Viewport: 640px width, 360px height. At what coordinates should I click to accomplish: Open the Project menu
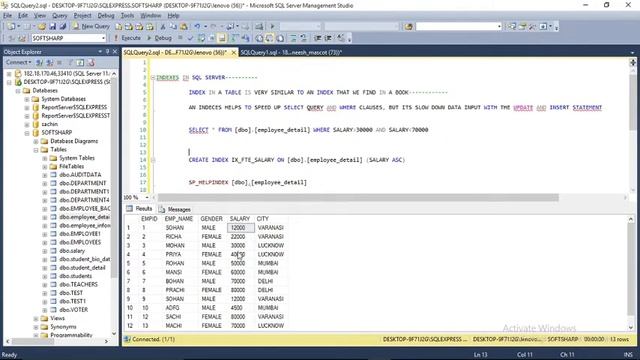pos(82,16)
